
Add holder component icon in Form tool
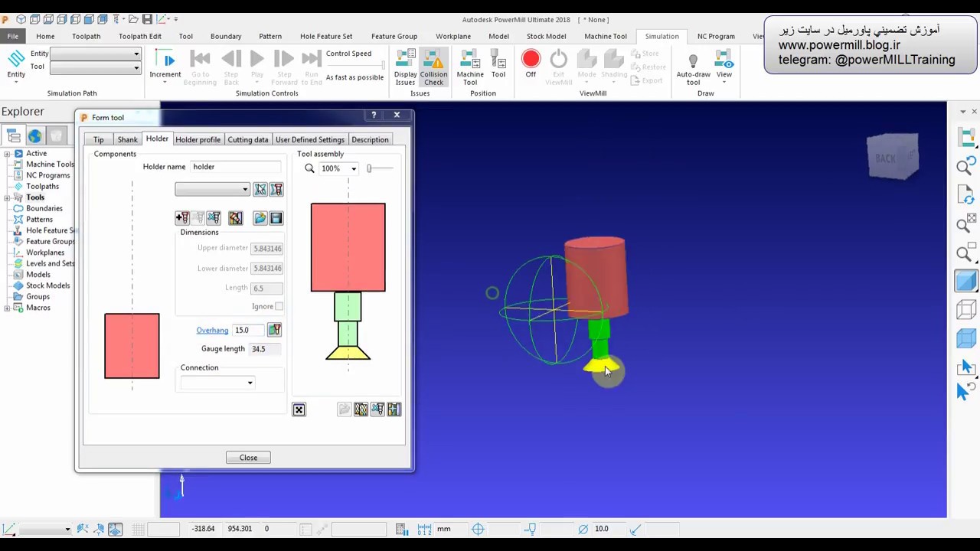182,218
